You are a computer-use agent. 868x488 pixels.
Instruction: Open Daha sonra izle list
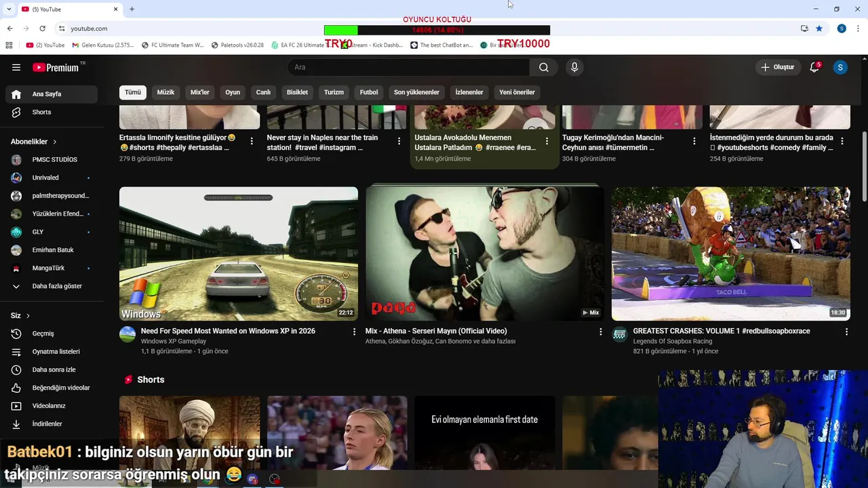[52, 369]
